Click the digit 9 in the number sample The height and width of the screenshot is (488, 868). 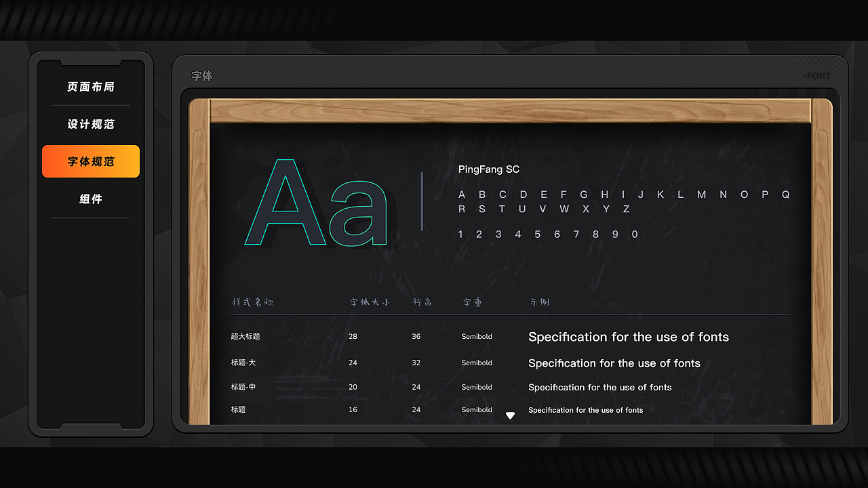(615, 235)
